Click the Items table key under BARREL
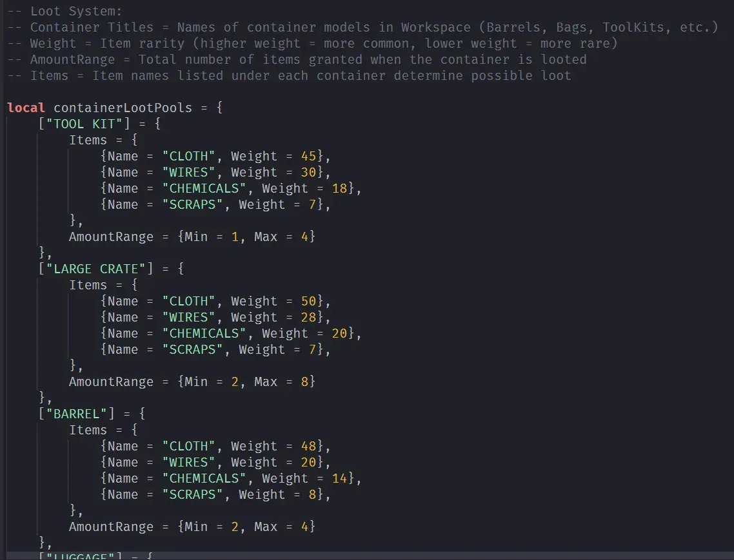 (x=89, y=430)
